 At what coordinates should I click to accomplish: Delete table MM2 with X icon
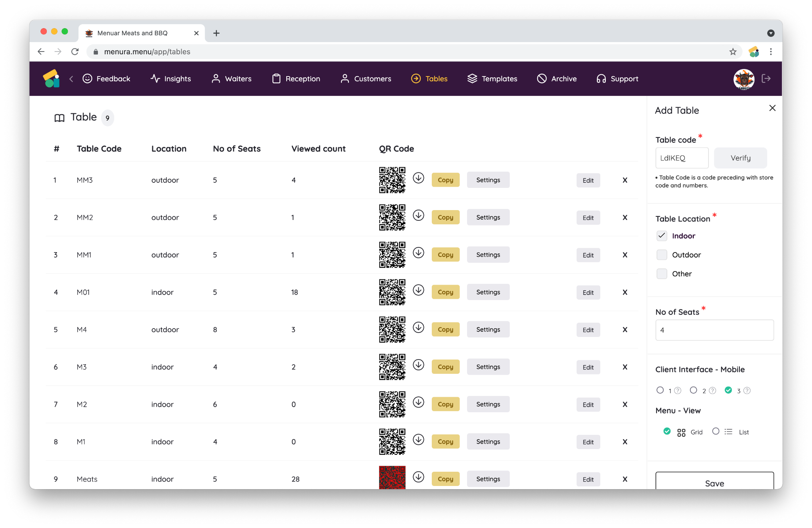pyautogui.click(x=625, y=218)
